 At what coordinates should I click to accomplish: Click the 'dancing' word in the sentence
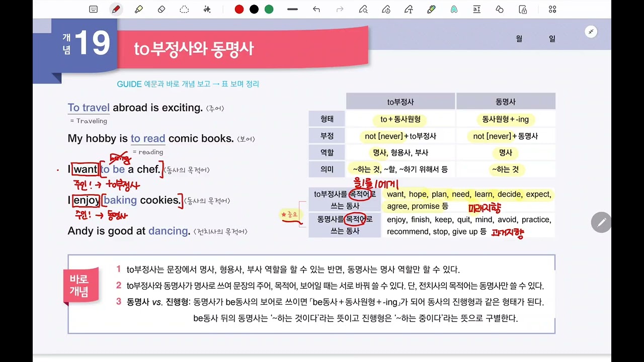pos(169,231)
